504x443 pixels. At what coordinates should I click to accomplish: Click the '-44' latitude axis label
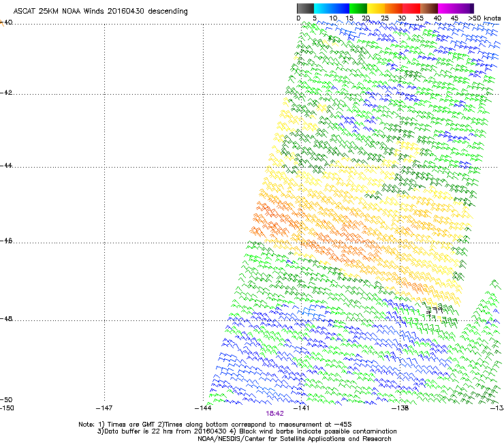(6, 166)
